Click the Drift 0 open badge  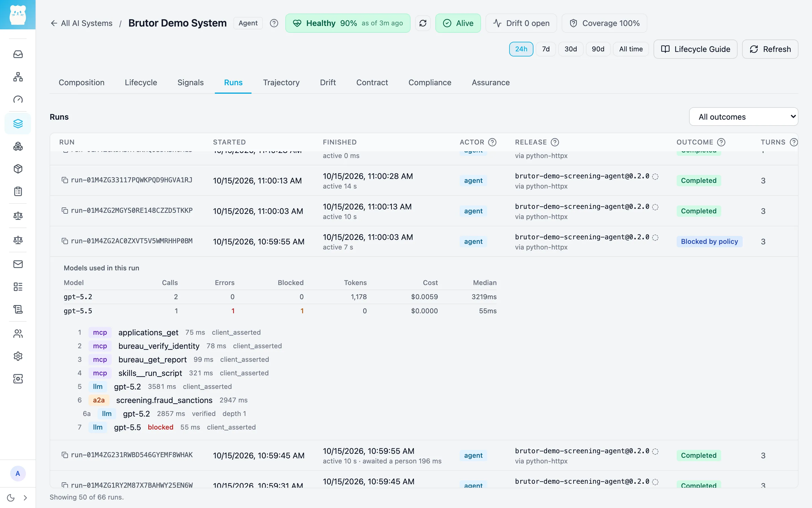coord(521,23)
